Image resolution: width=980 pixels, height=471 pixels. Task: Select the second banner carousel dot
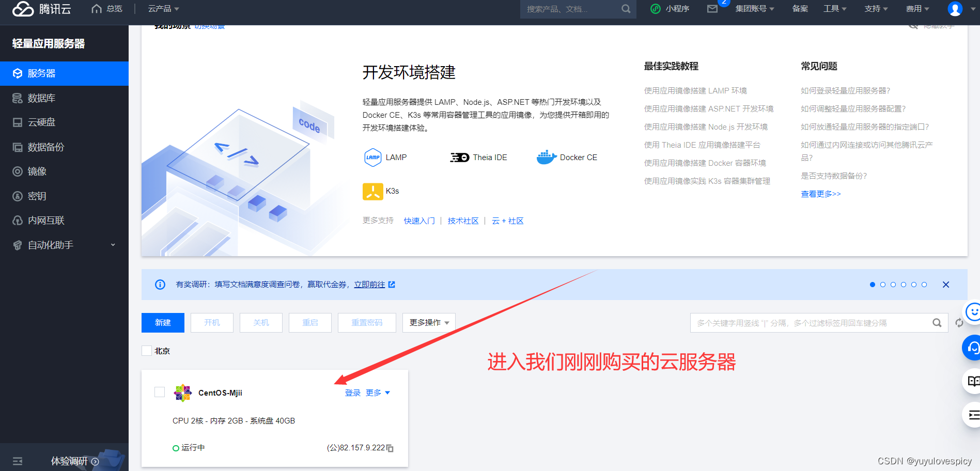[883, 285]
